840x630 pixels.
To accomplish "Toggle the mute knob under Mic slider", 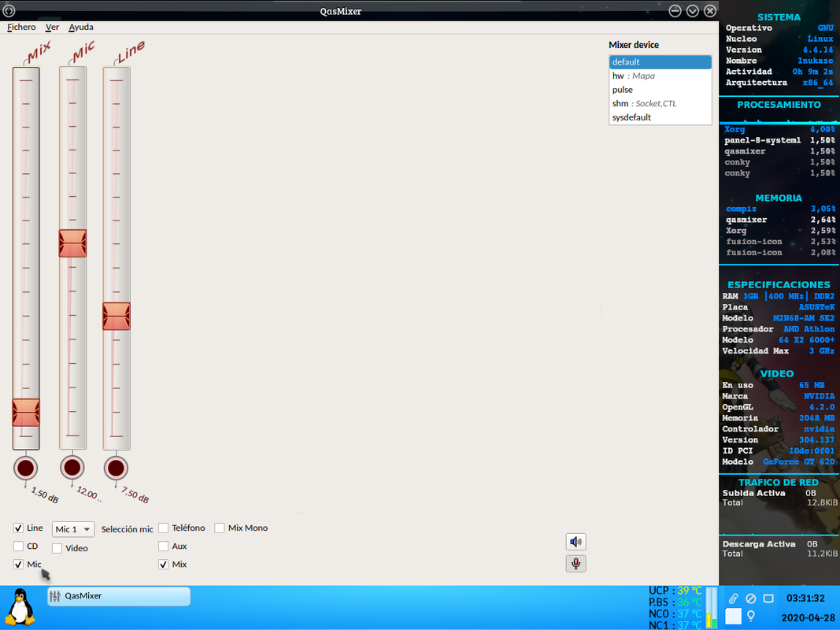I will pyautogui.click(x=72, y=468).
